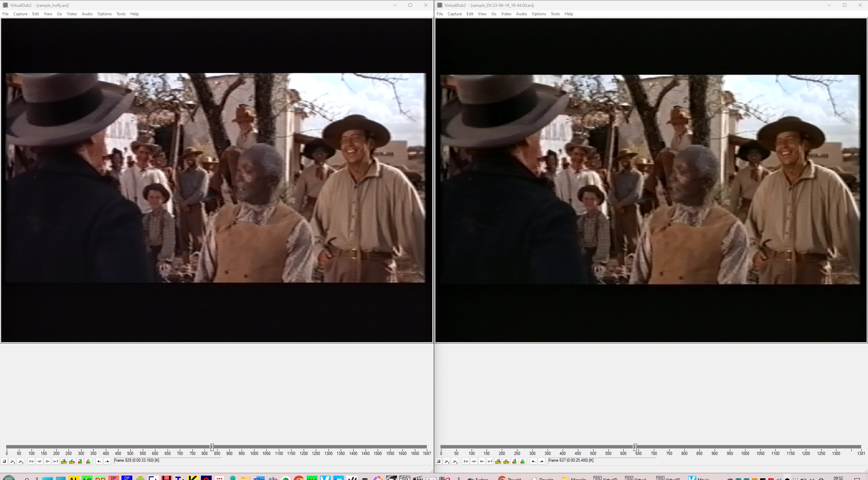This screenshot has width=868, height=480.
Task: Click the Chrome icon in the Windows taskbar
Action: tap(299, 478)
